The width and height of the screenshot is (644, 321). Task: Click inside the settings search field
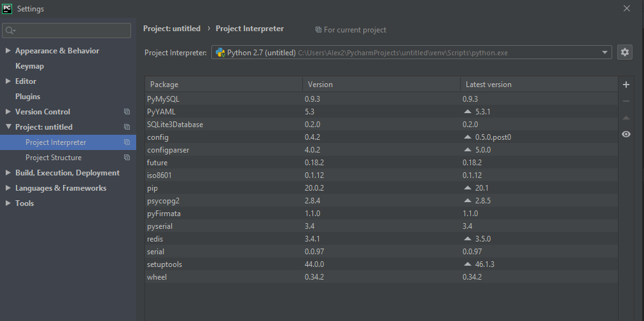click(67, 31)
